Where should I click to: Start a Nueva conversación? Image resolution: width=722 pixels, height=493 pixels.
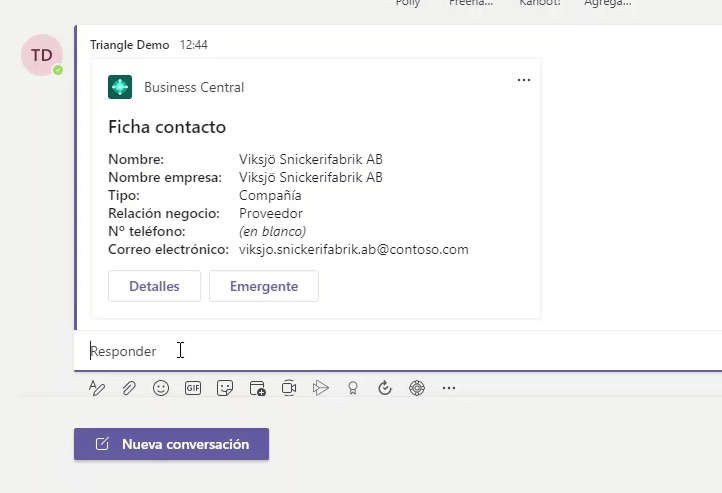pos(171,444)
